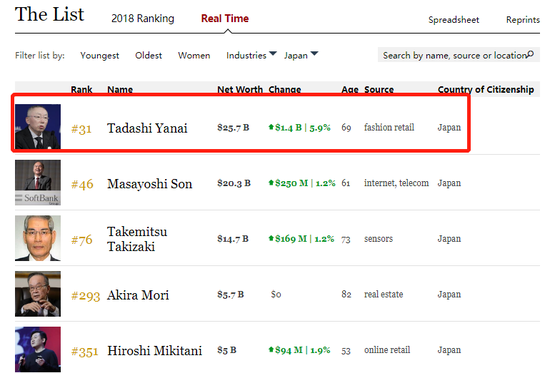Switch to the 2018 Ranking tab
550x373 pixels.
(143, 18)
